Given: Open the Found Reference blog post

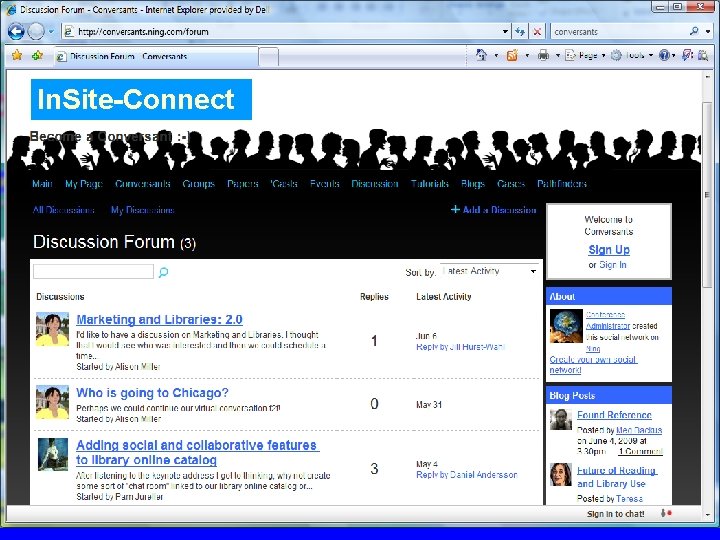Looking at the screenshot, I should 614,415.
